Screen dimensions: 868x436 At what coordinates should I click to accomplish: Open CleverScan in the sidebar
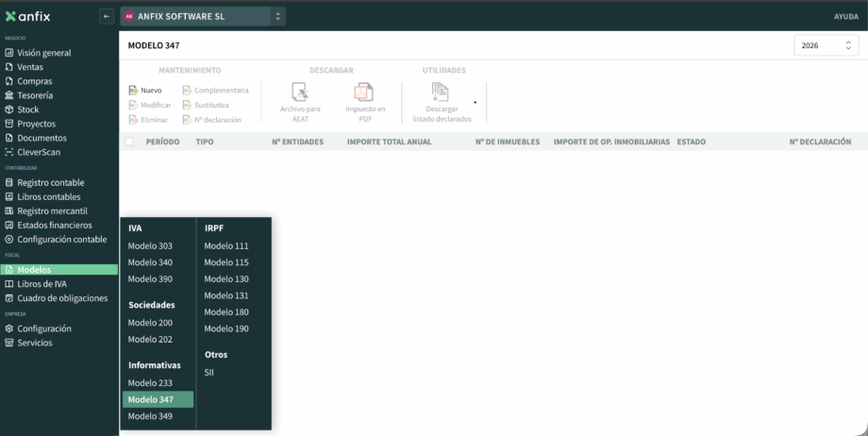point(39,152)
